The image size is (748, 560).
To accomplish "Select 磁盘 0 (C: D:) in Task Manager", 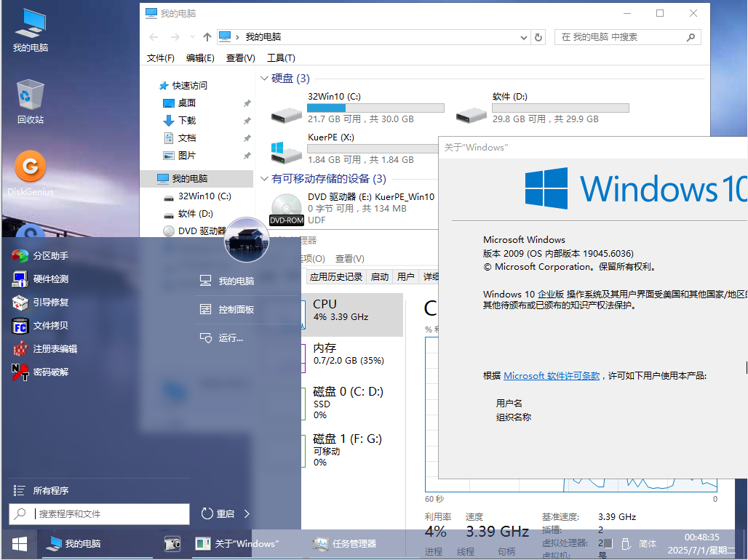I will pos(352,404).
